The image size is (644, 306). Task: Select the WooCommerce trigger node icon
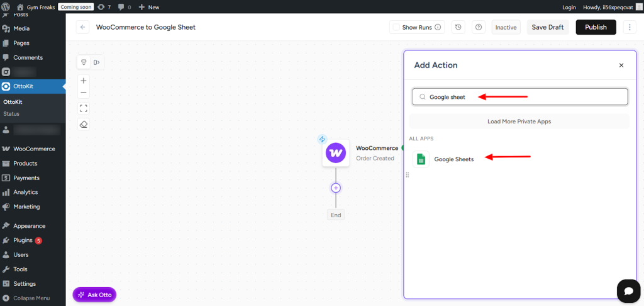[336, 153]
